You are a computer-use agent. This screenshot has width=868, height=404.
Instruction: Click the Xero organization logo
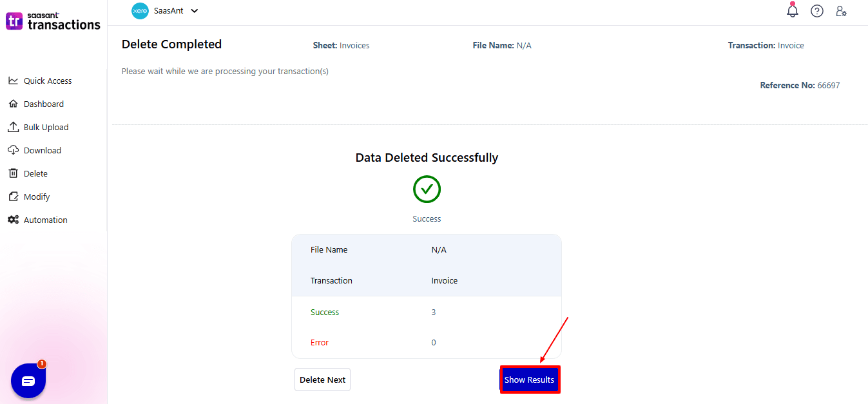140,11
